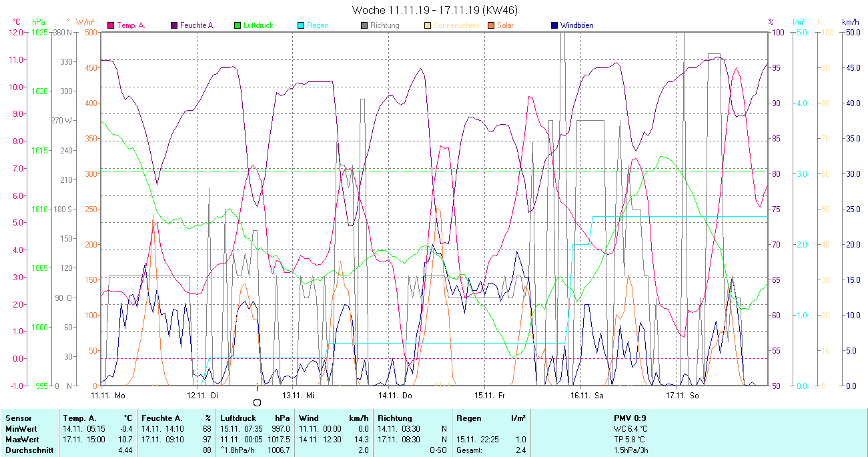
Task: Click the dew point value 'TP 5.8 °C'
Action: (630, 440)
